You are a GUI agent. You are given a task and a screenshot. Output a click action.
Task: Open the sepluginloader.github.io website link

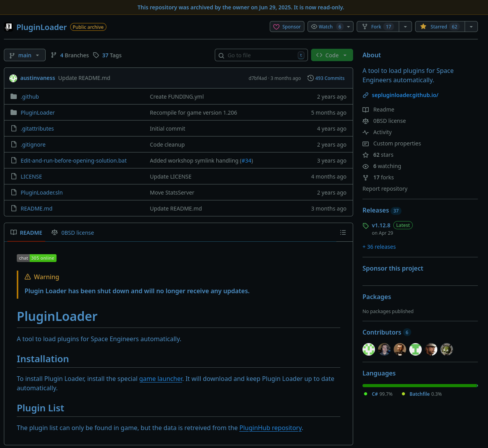pos(405,95)
